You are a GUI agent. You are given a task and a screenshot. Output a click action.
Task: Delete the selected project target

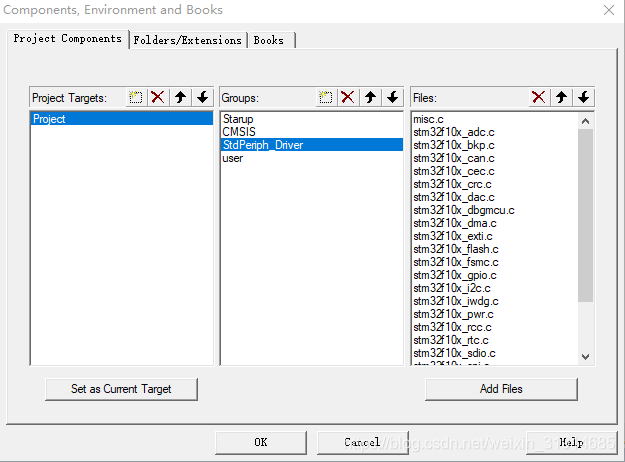158,97
